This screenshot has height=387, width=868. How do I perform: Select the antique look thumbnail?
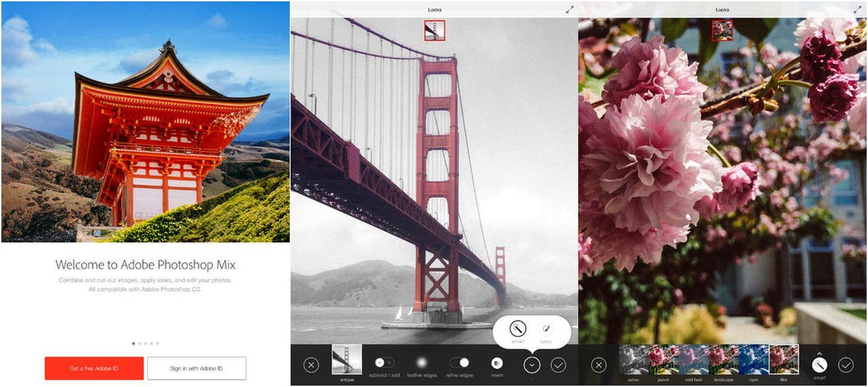point(347,359)
